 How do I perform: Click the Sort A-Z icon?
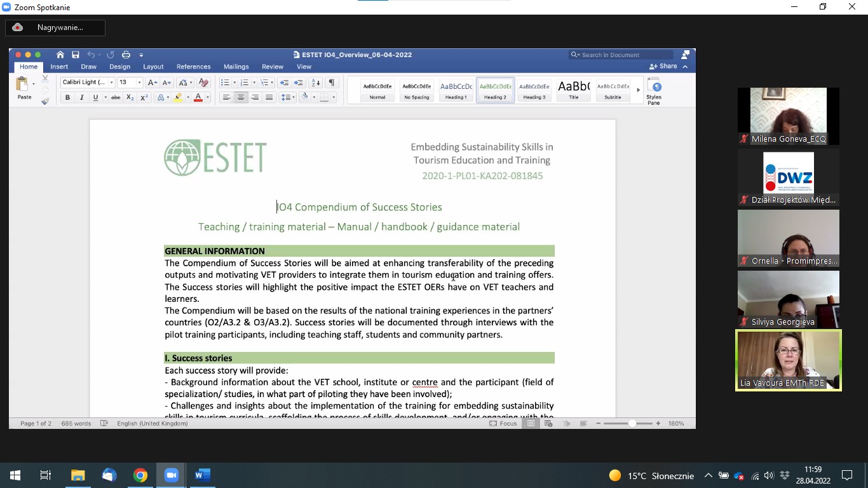(x=315, y=83)
